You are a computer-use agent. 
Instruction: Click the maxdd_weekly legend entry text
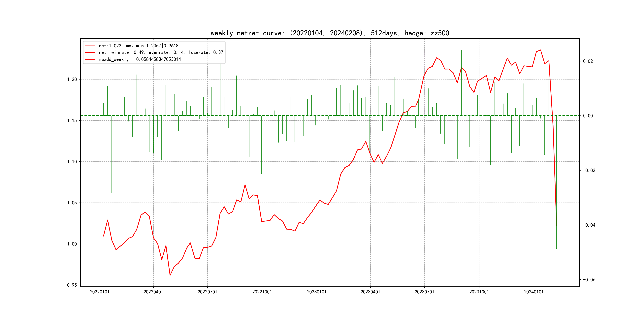[140, 59]
